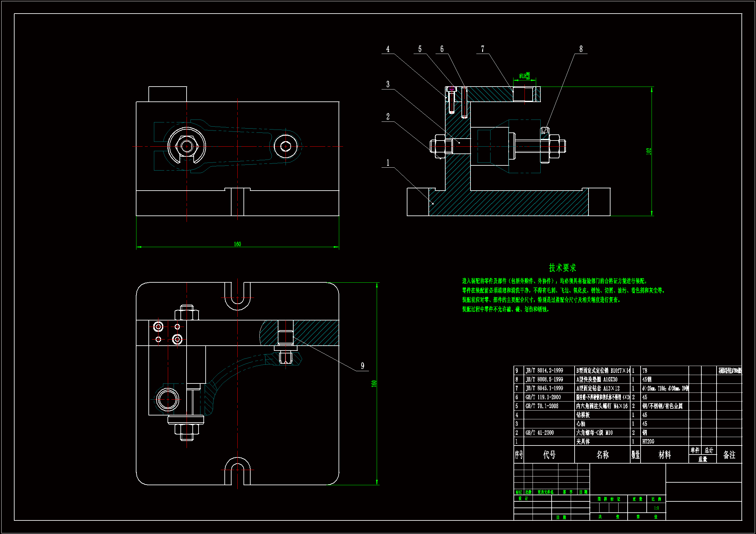Click part callout number 9

[x=362, y=366]
